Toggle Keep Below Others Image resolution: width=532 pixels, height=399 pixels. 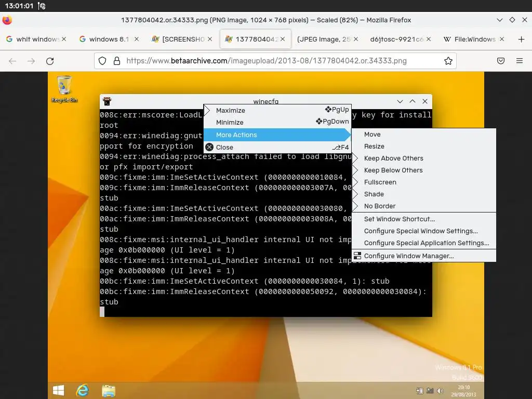(x=424, y=170)
